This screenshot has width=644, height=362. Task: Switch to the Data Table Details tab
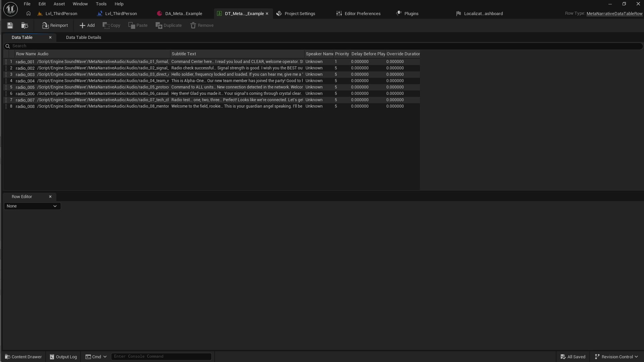pos(83,37)
